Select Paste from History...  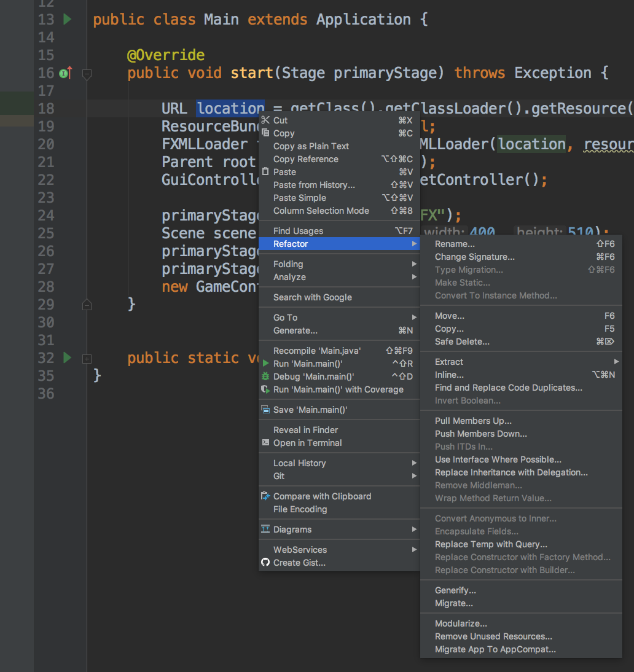click(339, 184)
